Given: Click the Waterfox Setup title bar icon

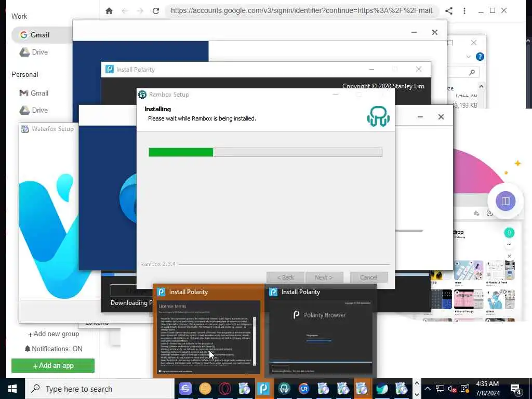Looking at the screenshot, I should click(x=25, y=129).
